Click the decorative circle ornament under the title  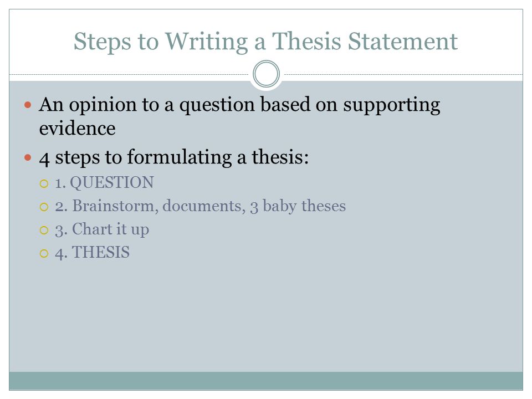267,74
